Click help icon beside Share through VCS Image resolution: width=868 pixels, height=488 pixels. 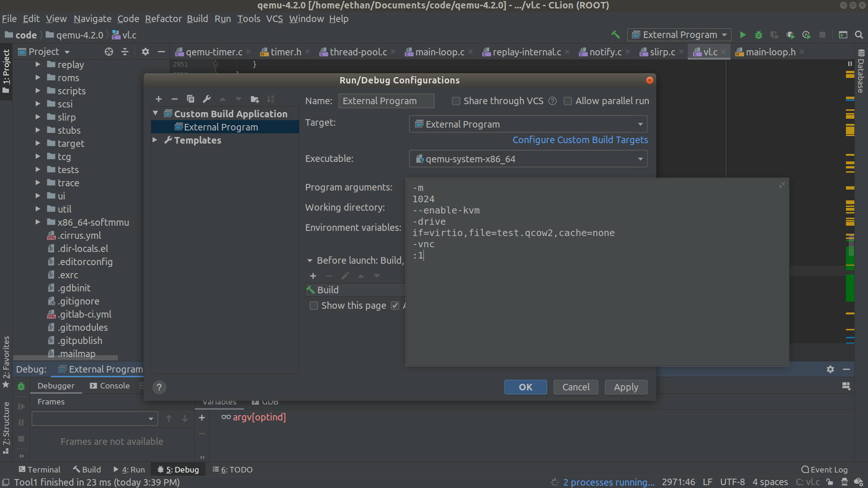tap(553, 101)
